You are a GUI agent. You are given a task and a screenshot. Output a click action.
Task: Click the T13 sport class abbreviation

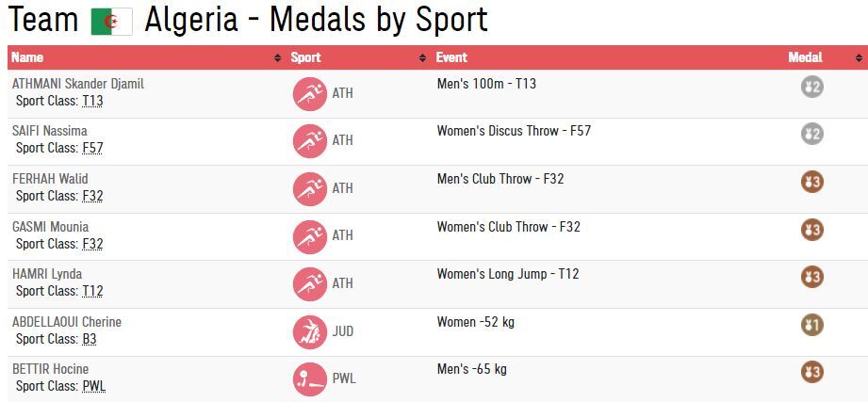pyautogui.click(x=92, y=101)
